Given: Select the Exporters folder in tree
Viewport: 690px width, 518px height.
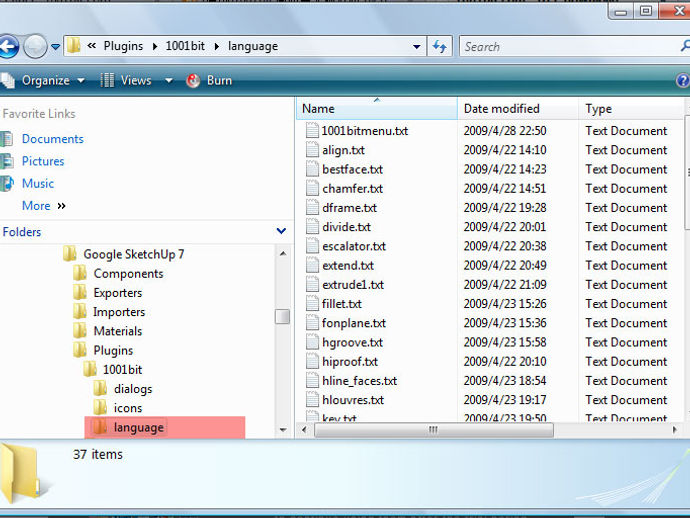Looking at the screenshot, I should (118, 293).
